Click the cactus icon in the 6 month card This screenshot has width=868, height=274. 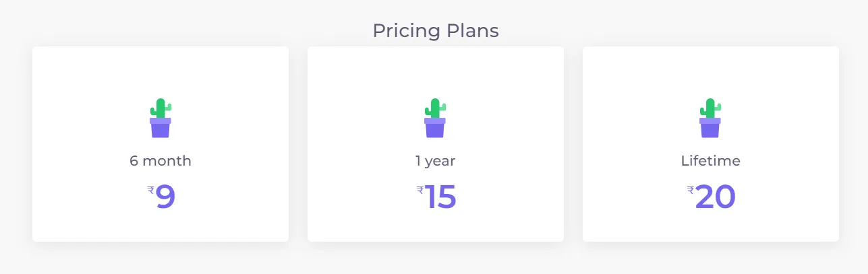click(161, 118)
